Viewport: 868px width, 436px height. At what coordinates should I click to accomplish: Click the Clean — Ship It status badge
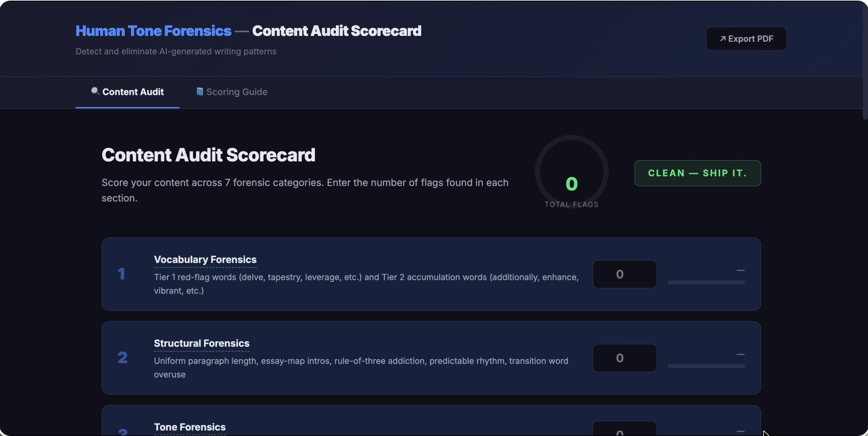(x=697, y=173)
